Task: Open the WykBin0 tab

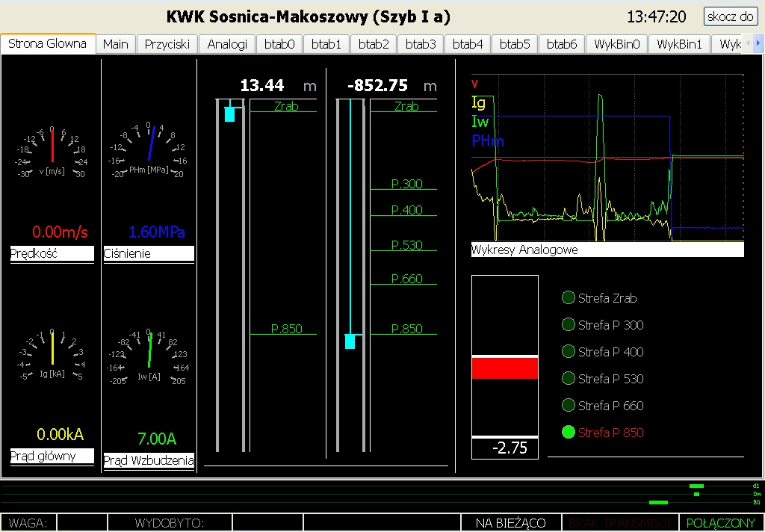Action: (x=616, y=44)
